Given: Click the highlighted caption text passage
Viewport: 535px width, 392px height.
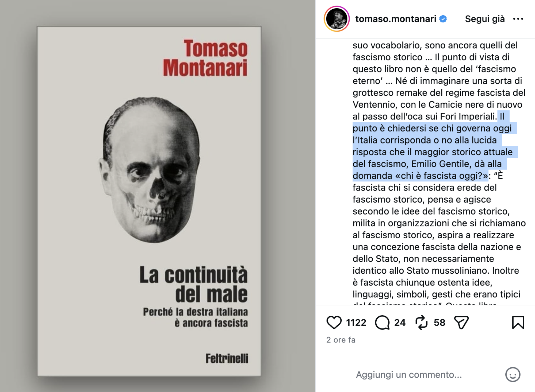Looking at the screenshot, I should coord(432,152).
